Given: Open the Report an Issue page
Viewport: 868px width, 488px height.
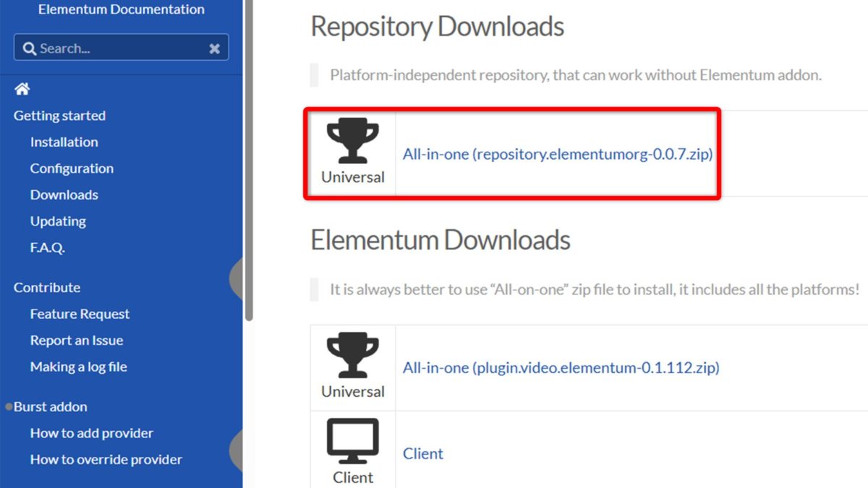Looking at the screenshot, I should click(x=77, y=340).
